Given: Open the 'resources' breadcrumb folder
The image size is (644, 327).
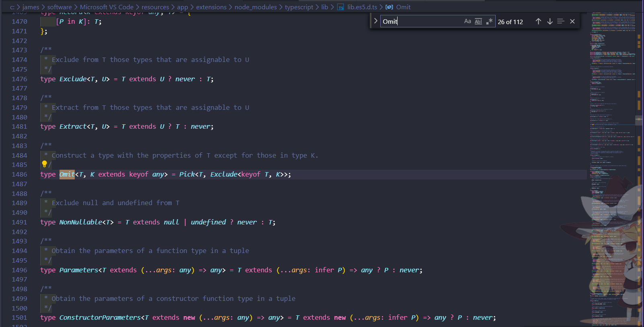Looking at the screenshot, I should [155, 7].
